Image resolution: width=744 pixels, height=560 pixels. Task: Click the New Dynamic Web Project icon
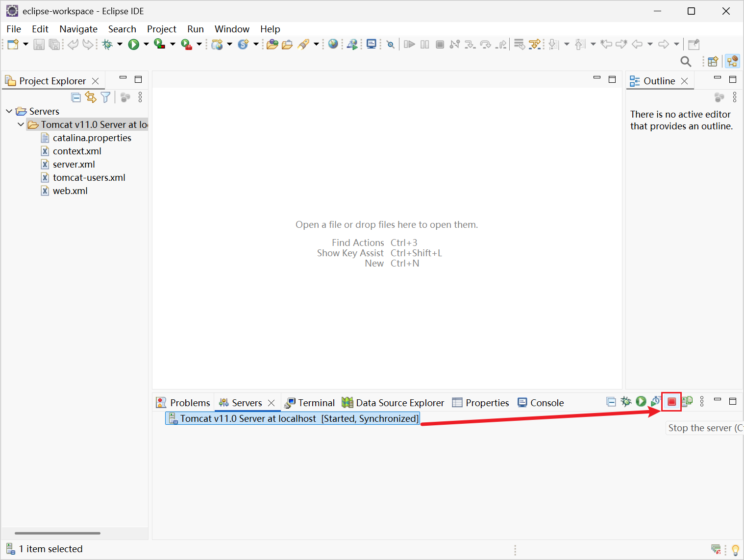(217, 45)
